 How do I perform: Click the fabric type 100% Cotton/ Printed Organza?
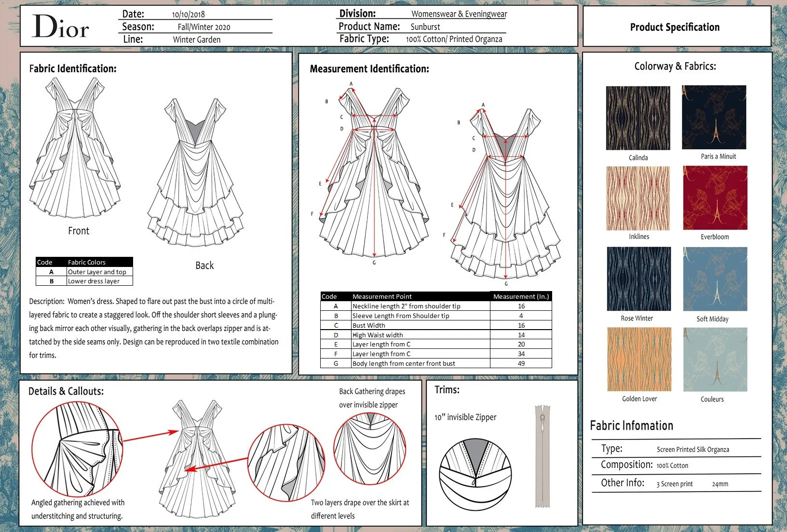[x=454, y=40]
